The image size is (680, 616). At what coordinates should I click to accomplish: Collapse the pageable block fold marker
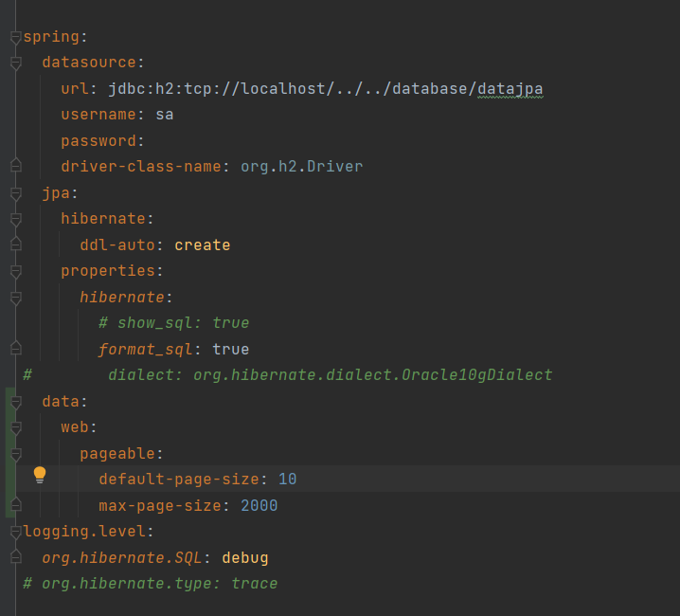tap(15, 455)
